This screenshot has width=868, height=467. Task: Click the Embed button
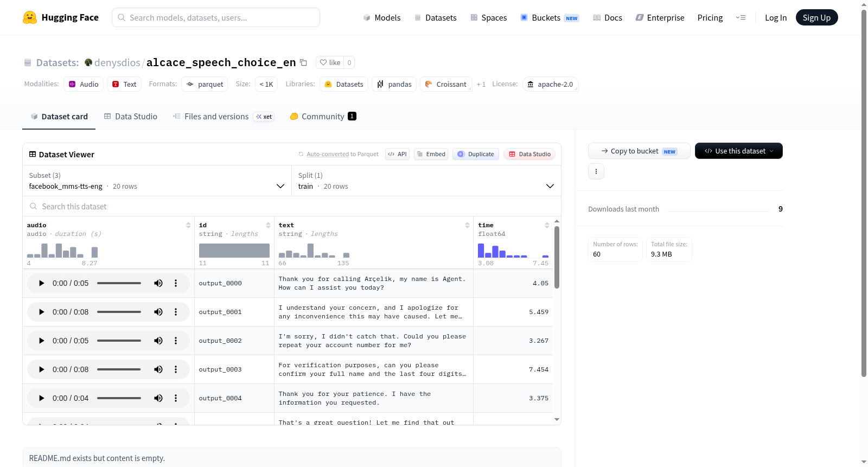pos(431,154)
